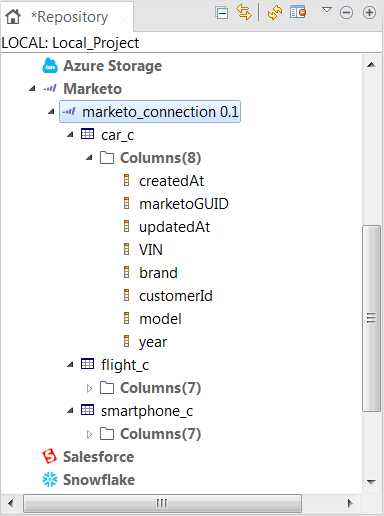
Task: Click the createdAt column icon
Action: pos(126,180)
